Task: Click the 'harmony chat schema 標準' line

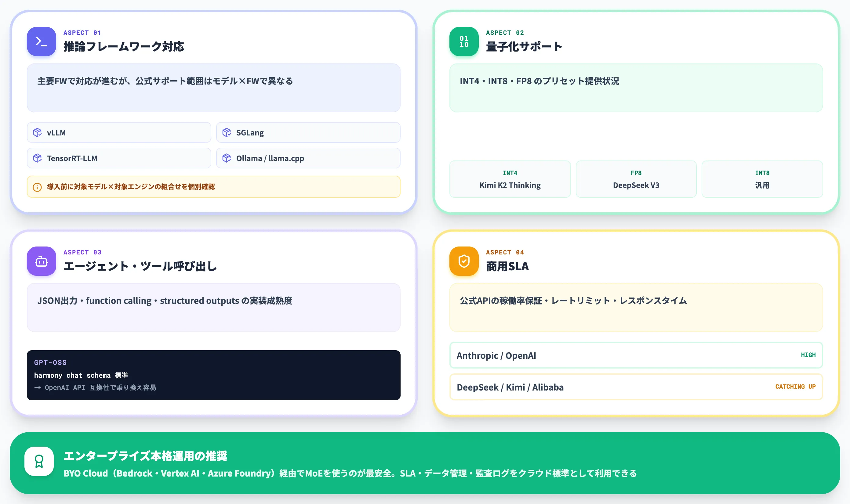Action: point(81,375)
